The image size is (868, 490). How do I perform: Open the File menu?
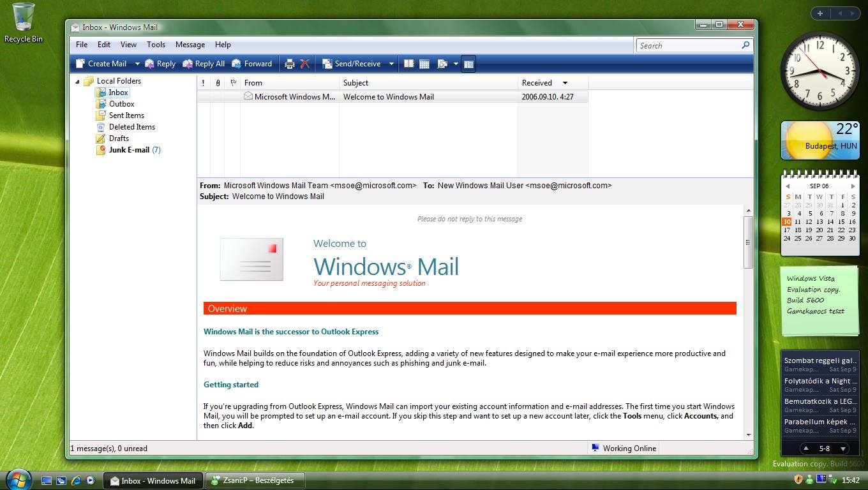(82, 45)
